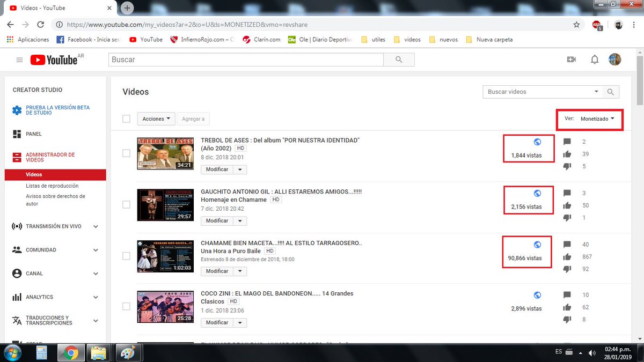Open the YouTube hamburger guide menu
This screenshot has height=362, width=644.
tap(20, 60)
